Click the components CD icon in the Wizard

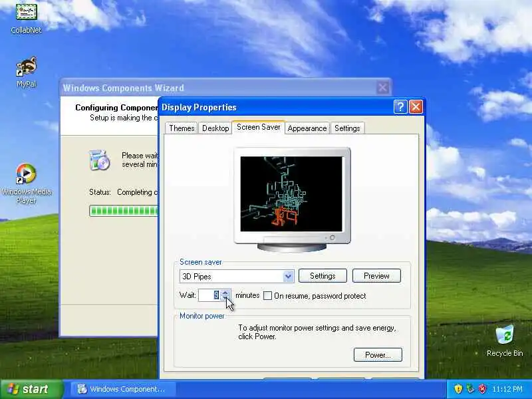[99, 160]
